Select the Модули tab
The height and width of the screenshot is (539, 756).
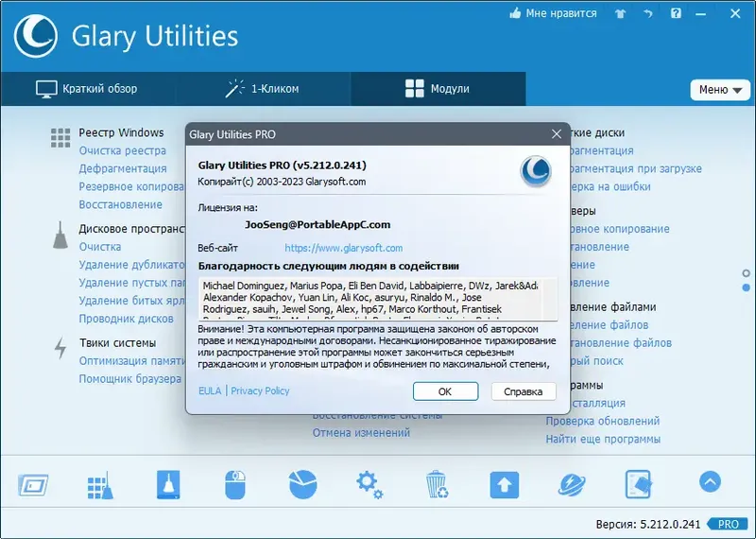point(438,89)
